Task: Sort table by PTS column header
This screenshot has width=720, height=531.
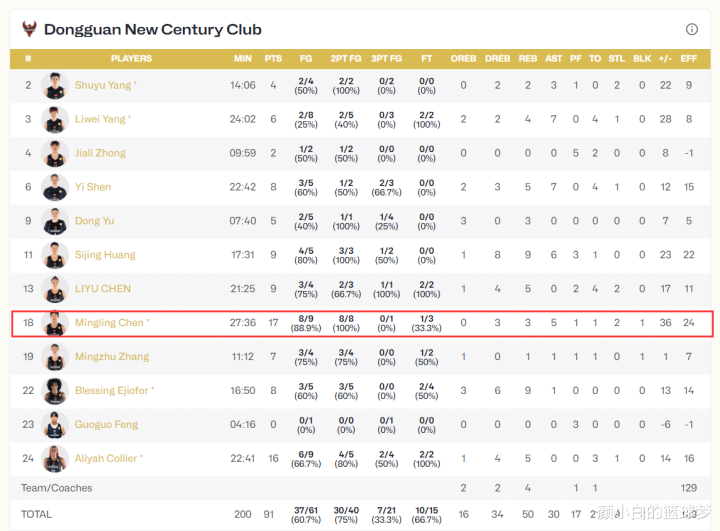Action: pyautogui.click(x=273, y=59)
